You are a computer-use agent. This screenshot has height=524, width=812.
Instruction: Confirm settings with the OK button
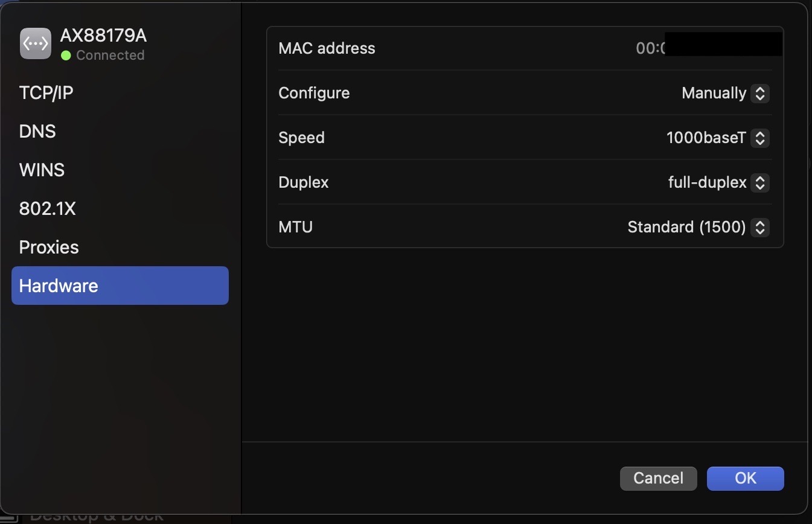click(745, 478)
